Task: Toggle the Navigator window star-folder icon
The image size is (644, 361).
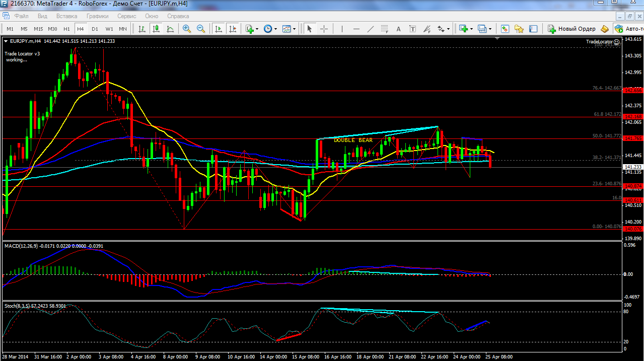Action: click(x=519, y=29)
